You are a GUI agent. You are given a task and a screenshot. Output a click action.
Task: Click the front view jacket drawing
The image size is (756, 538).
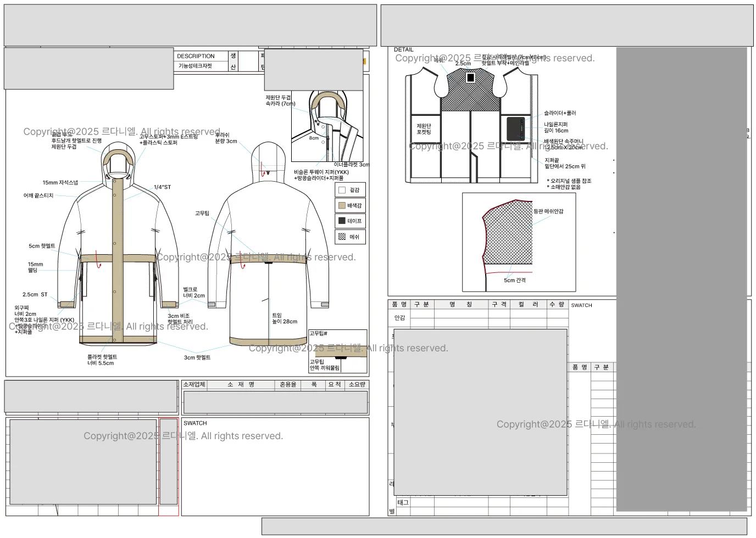[x=116, y=247]
